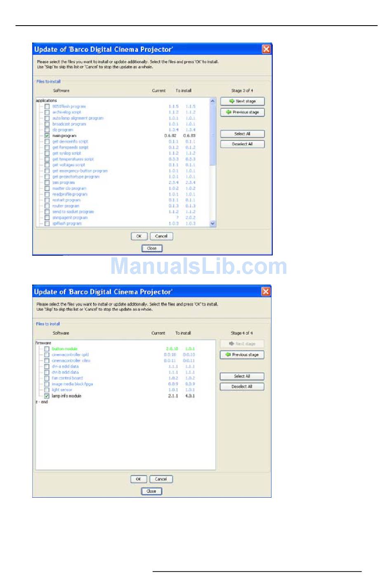This screenshot has width=392, height=577.
Task: Select the dvi-b edid data checkbox
Action: click(47, 372)
